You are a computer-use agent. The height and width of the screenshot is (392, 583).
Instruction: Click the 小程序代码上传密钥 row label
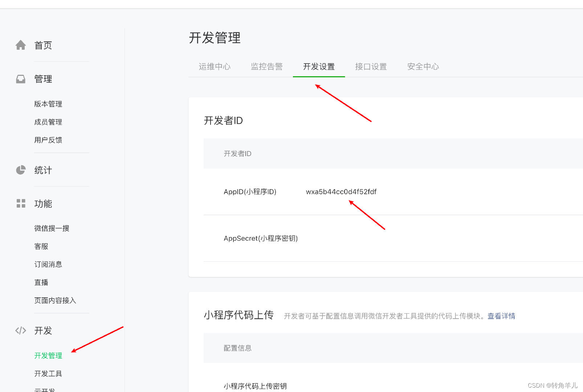pos(255,386)
